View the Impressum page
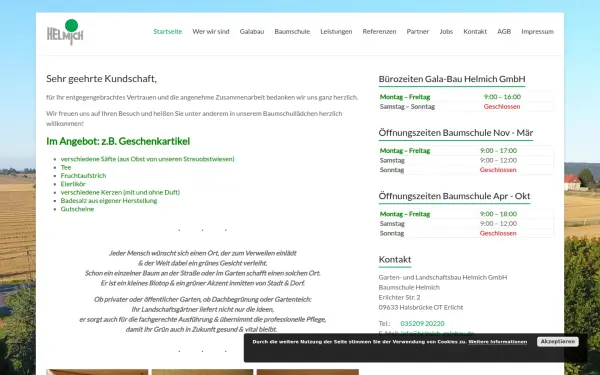The width and height of the screenshot is (600, 375). pyautogui.click(x=537, y=31)
